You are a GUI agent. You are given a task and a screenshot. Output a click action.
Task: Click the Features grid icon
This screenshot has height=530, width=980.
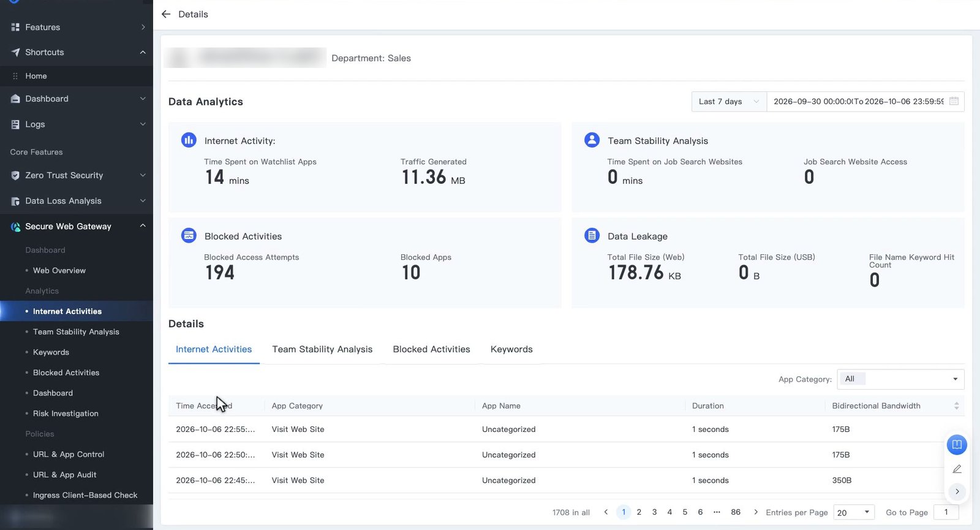pos(15,27)
